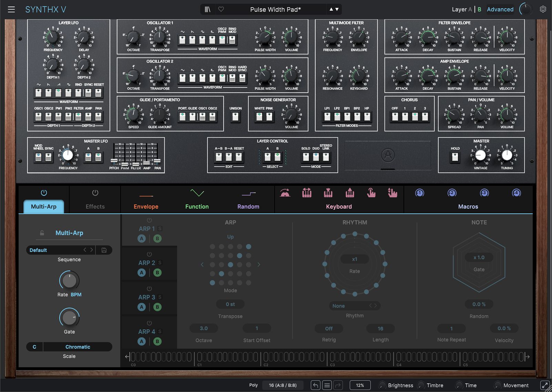Select Macro 3 icon

(x=484, y=193)
